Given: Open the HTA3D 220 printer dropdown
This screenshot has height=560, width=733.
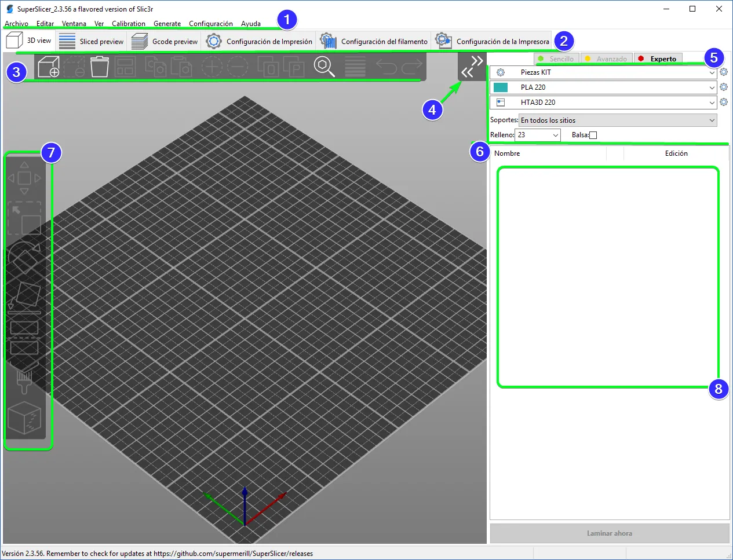Looking at the screenshot, I should [604, 103].
